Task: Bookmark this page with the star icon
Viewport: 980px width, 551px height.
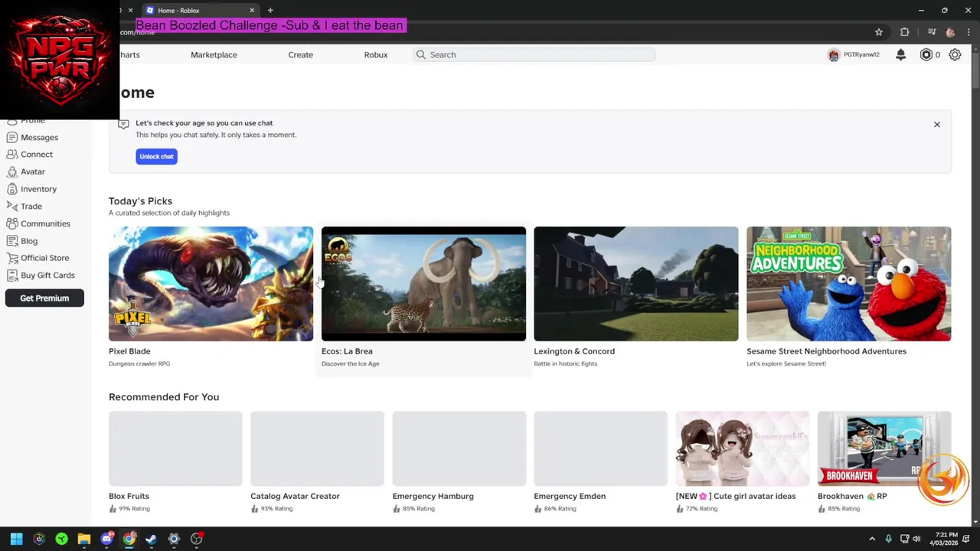Action: pyautogui.click(x=879, y=32)
